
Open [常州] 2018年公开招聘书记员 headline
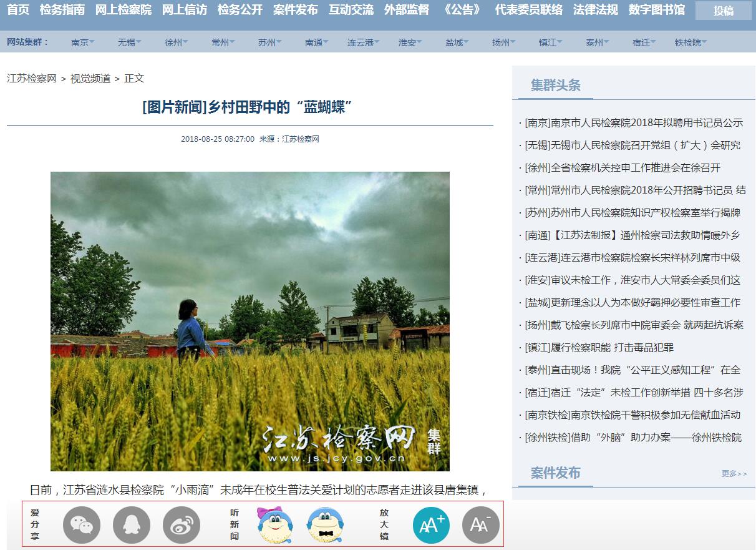tap(635, 190)
